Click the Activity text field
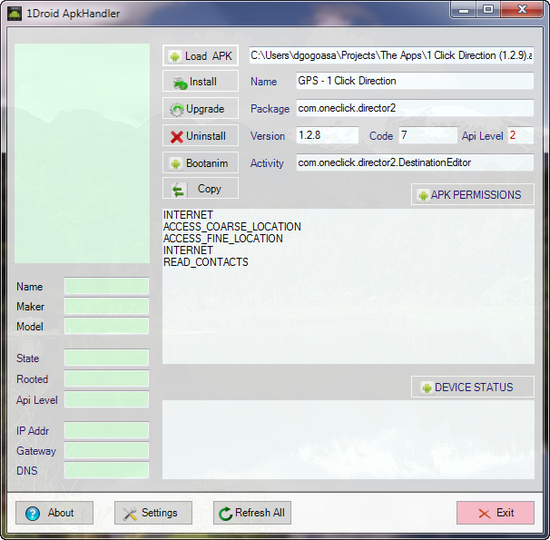 [415, 163]
